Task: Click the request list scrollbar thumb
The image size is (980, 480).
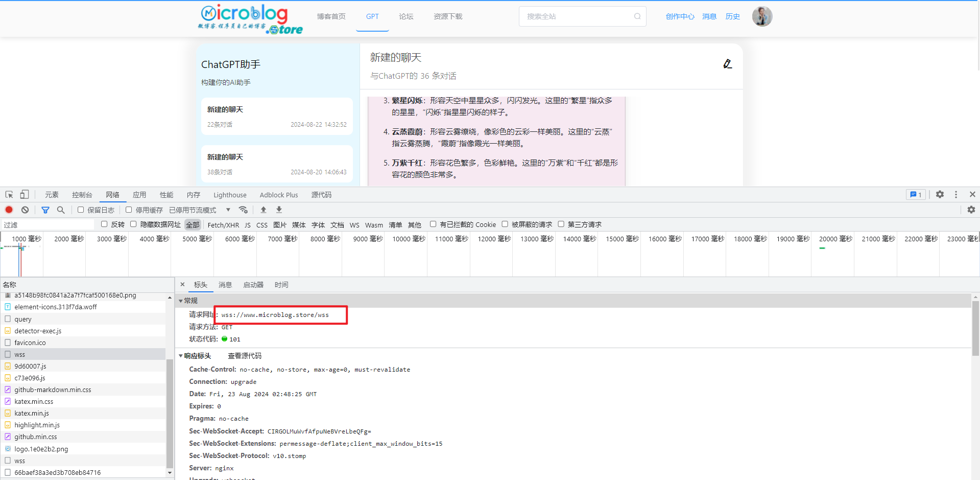Action: [x=170, y=413]
